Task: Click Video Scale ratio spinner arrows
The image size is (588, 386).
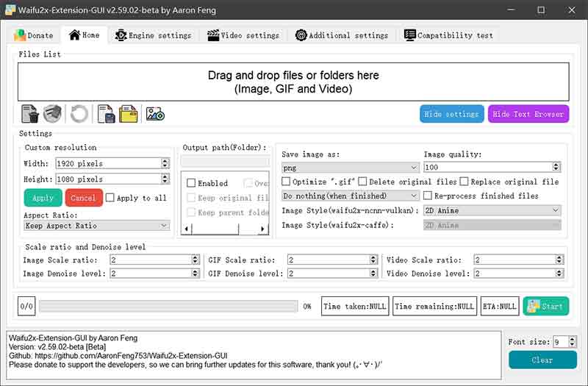Action: (559, 260)
